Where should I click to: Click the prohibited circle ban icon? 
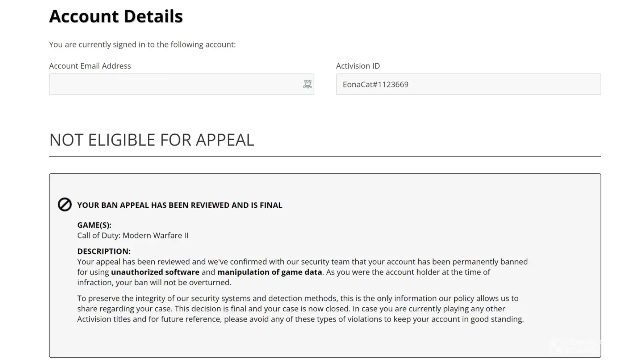tap(65, 205)
